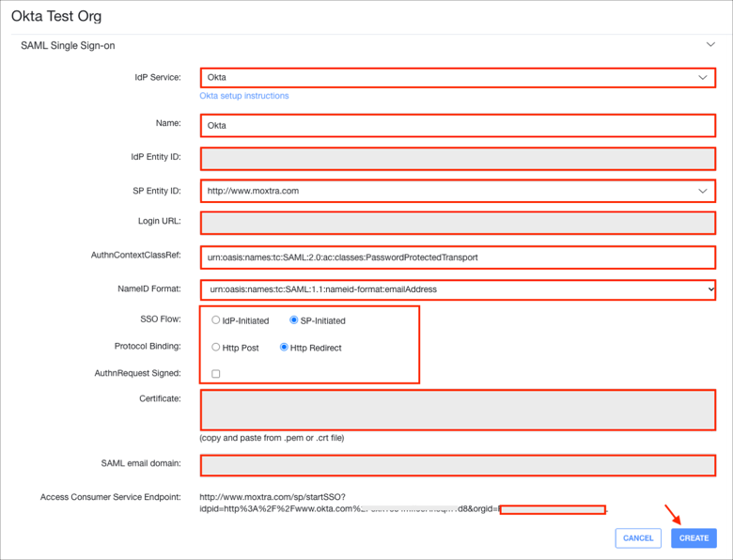Collapse the SAML Single Sign-on section chevron

(710, 44)
